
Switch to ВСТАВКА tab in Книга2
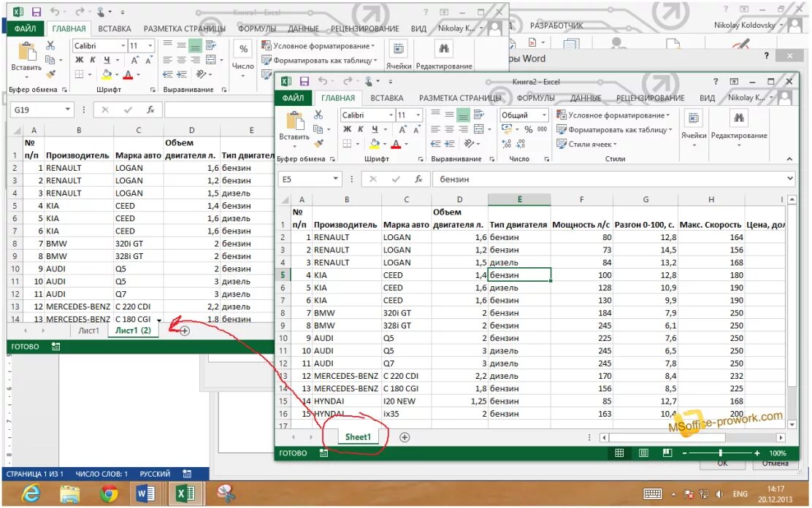click(x=387, y=98)
